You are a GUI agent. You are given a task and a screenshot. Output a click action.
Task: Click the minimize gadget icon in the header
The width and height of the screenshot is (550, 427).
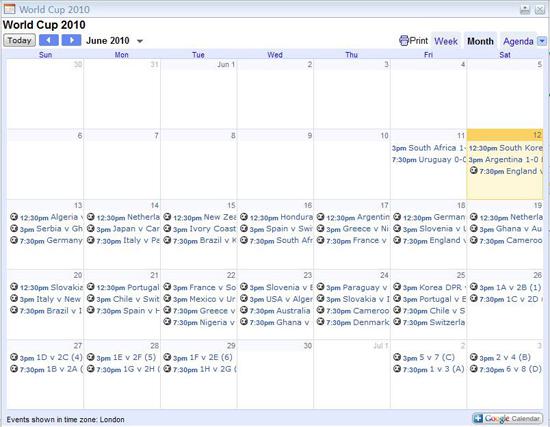(x=525, y=9)
